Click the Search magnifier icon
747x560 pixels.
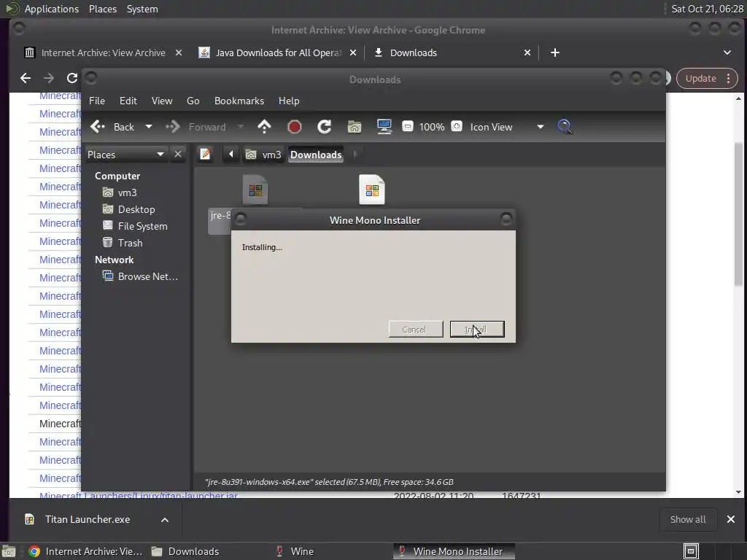point(565,127)
